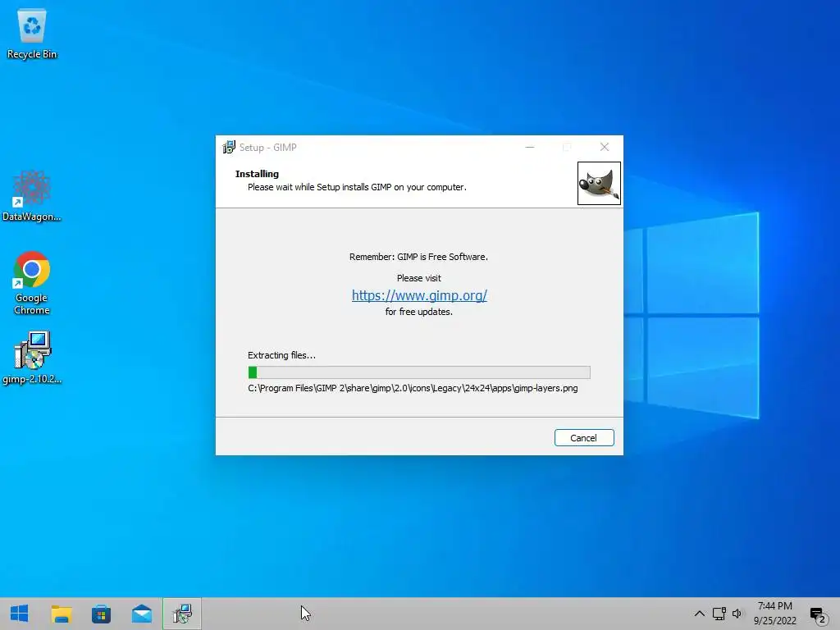The height and width of the screenshot is (630, 840).
Task: Click the gimp-layers.png file path text
Action: (413, 388)
